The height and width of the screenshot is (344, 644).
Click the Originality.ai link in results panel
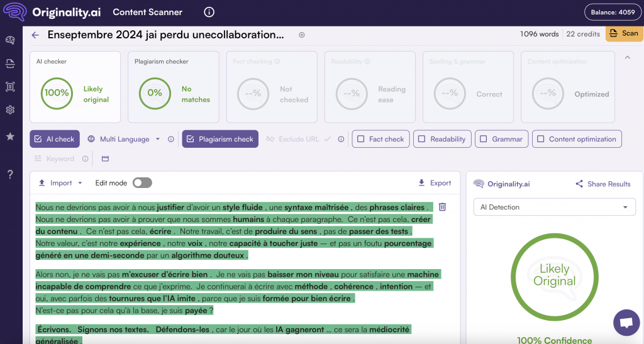click(501, 184)
